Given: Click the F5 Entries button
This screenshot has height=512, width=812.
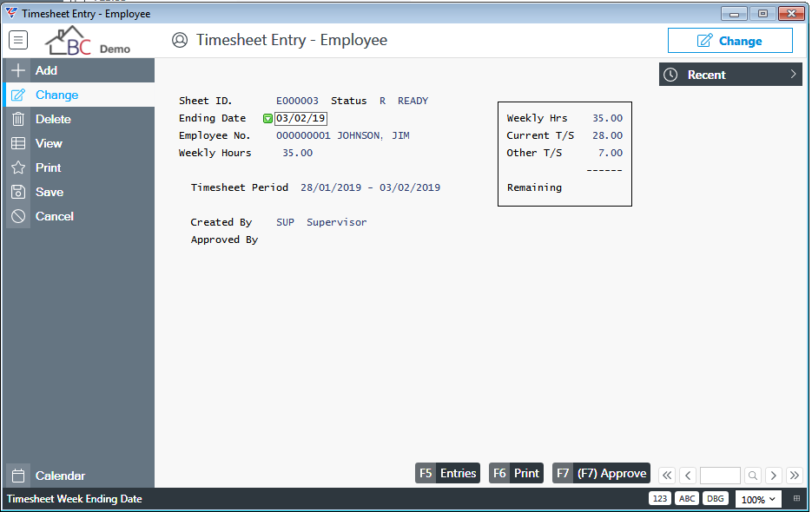Looking at the screenshot, I should [x=447, y=473].
